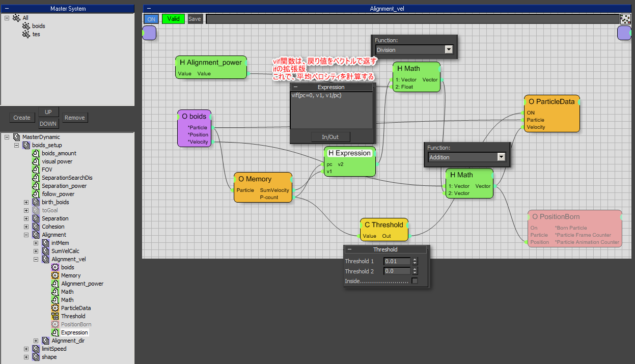Click the Threshold 1 spinner arrows
The image size is (635, 364).
point(415,261)
